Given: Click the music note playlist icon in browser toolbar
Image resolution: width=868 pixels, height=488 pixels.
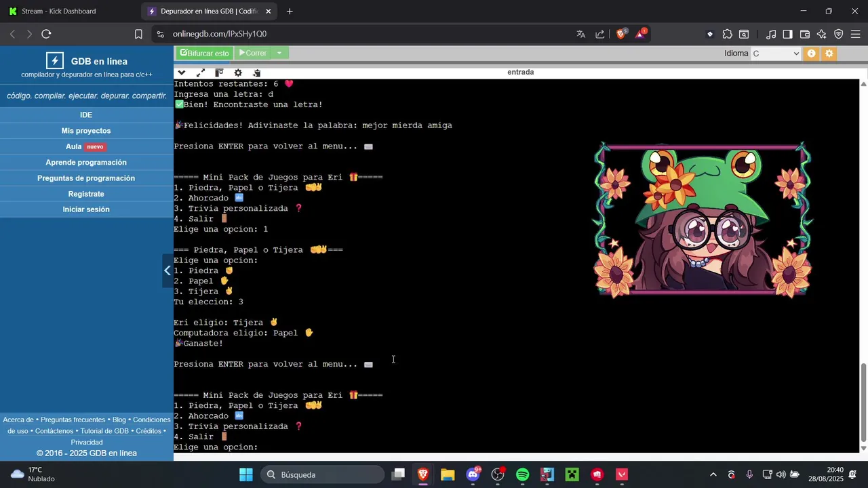Looking at the screenshot, I should pos(771,34).
